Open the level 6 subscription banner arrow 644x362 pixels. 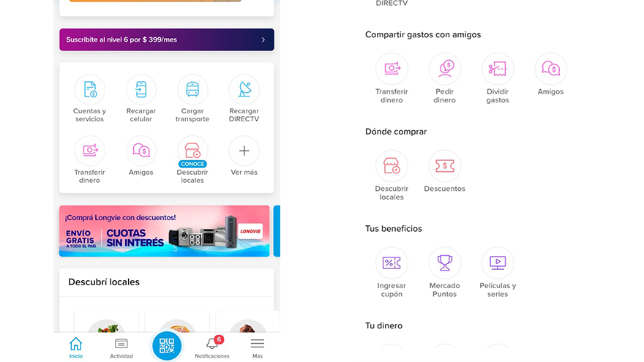coord(263,39)
